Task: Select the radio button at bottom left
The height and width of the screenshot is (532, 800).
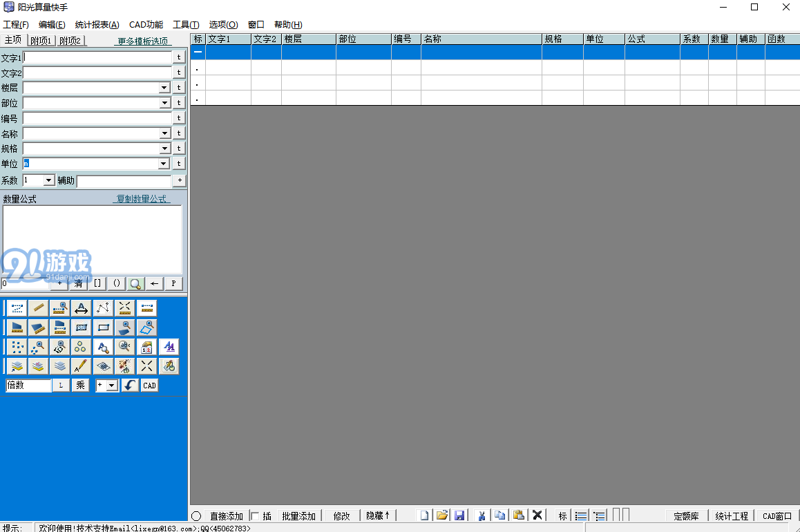Action: pos(197,515)
